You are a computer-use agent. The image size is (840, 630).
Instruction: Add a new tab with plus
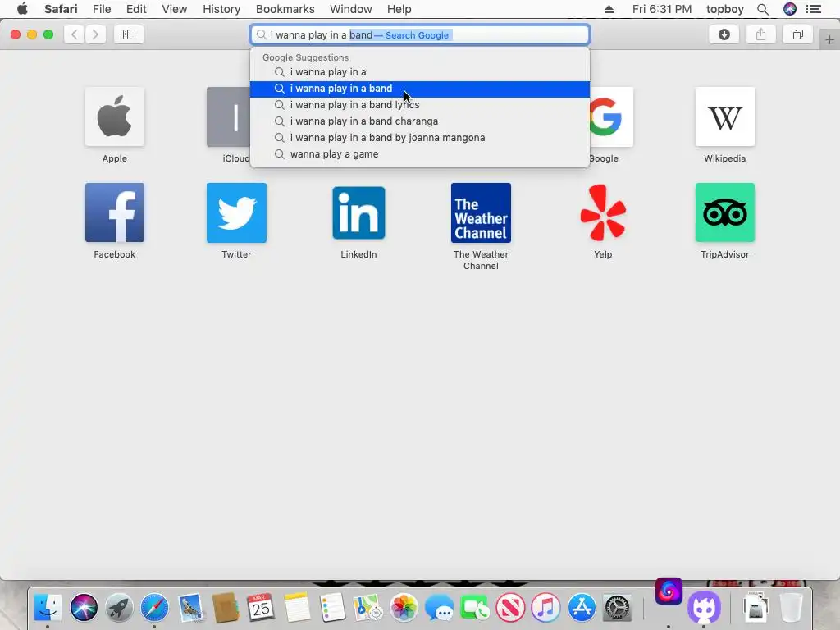(x=829, y=40)
